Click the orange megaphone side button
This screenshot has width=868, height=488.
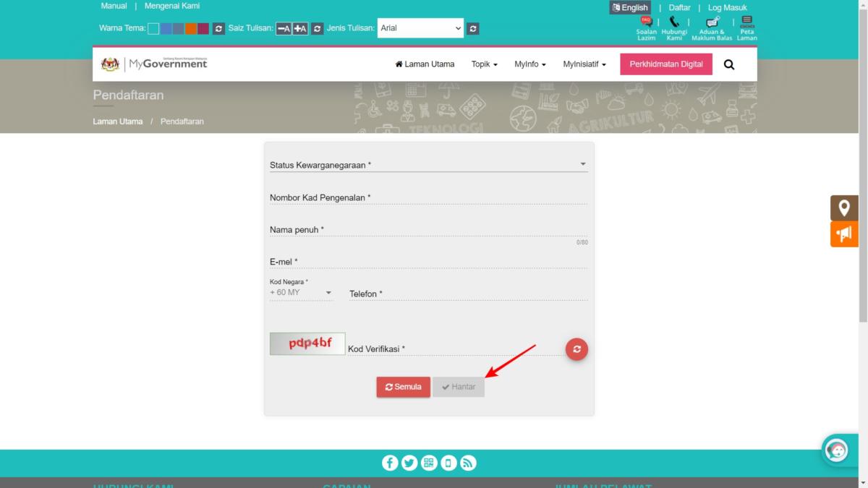click(x=844, y=234)
